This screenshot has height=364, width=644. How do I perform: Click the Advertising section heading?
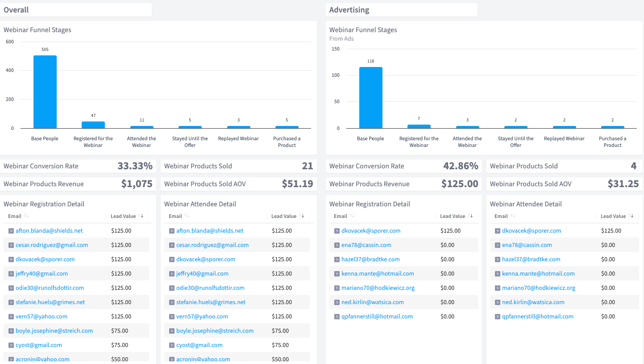click(x=349, y=10)
